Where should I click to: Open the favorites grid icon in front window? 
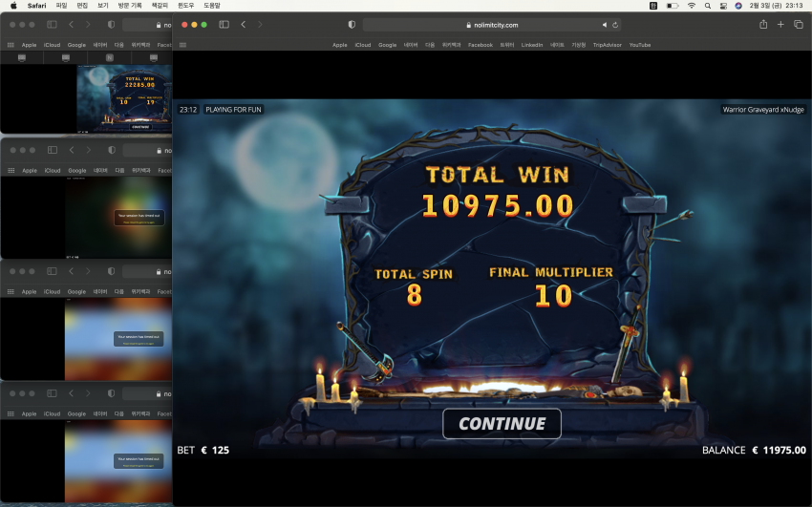(182, 45)
